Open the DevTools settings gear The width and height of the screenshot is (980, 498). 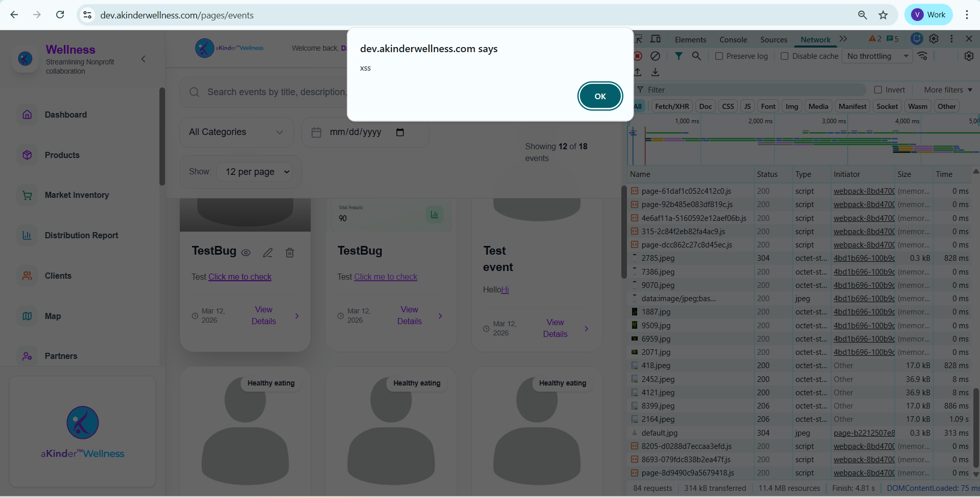click(934, 39)
